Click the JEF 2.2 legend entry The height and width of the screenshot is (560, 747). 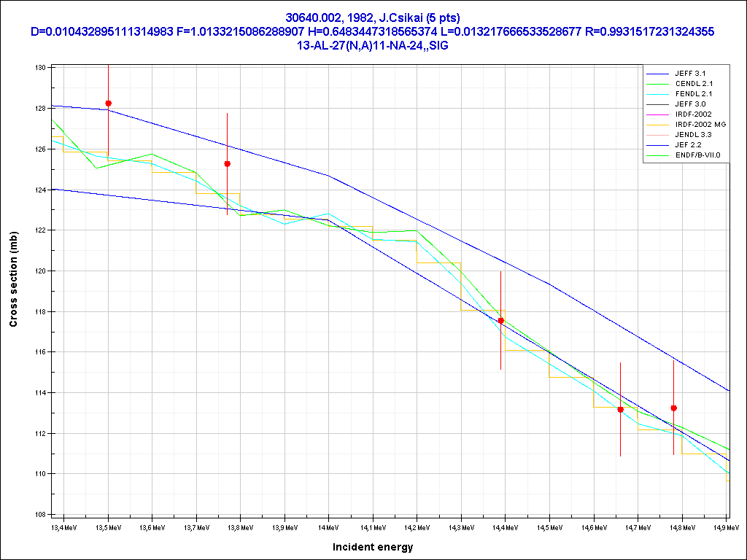tap(689, 145)
